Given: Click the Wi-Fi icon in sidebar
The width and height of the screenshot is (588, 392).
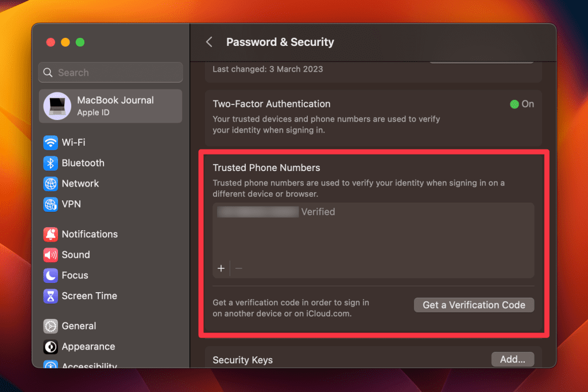Looking at the screenshot, I should tap(51, 142).
